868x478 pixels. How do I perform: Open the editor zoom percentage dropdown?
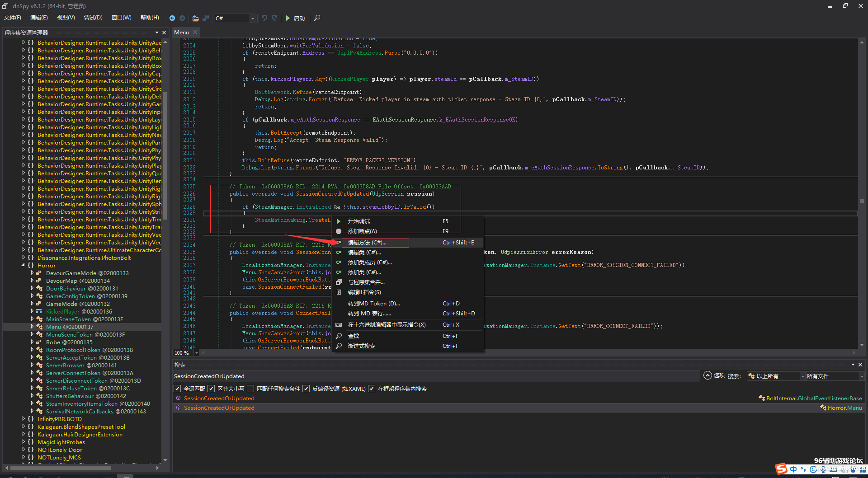tap(197, 353)
